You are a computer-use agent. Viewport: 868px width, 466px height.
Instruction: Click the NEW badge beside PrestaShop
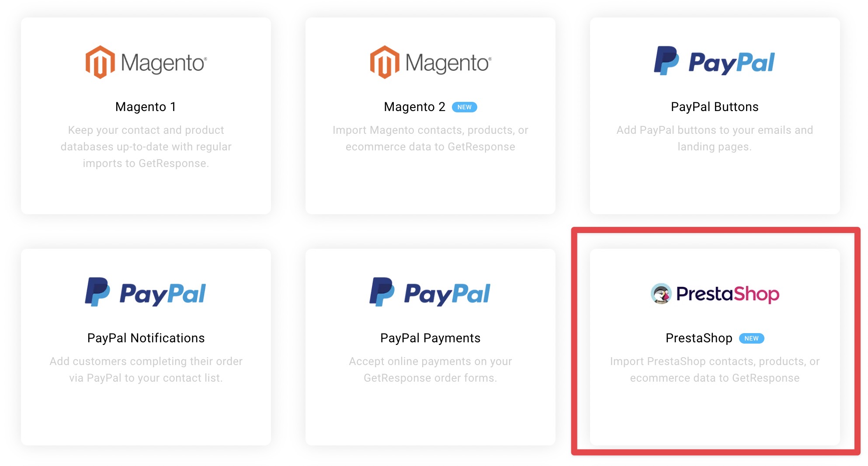[751, 338]
